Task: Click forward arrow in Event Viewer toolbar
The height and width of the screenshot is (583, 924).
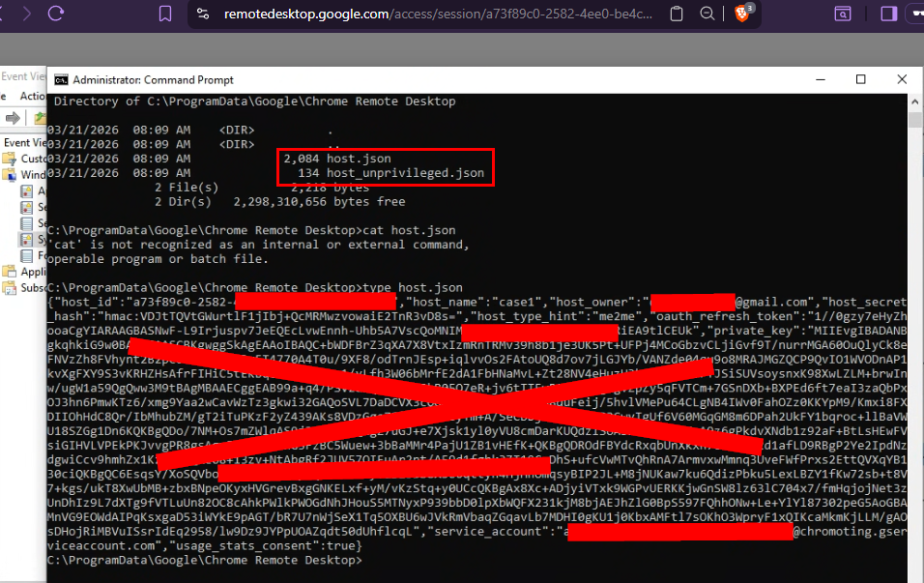Action: pyautogui.click(x=13, y=118)
